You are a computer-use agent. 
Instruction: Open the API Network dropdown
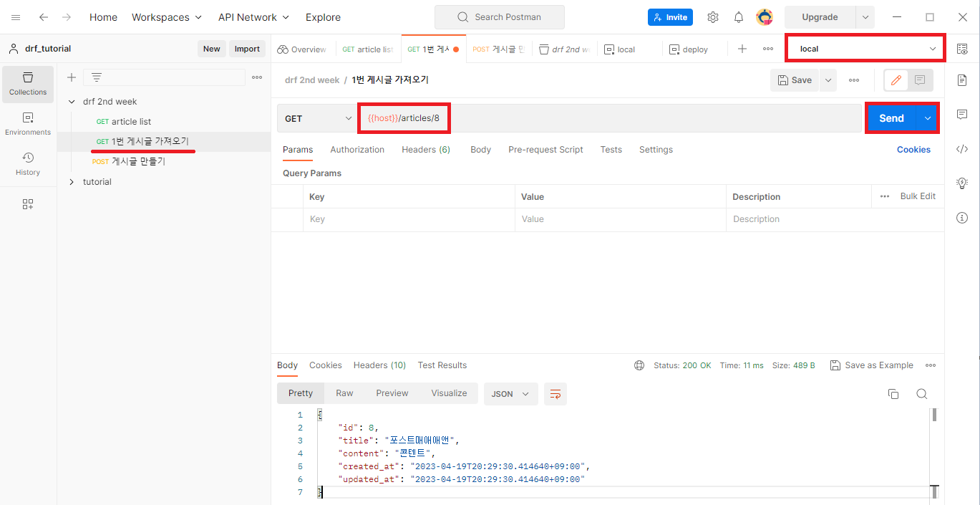pos(253,17)
